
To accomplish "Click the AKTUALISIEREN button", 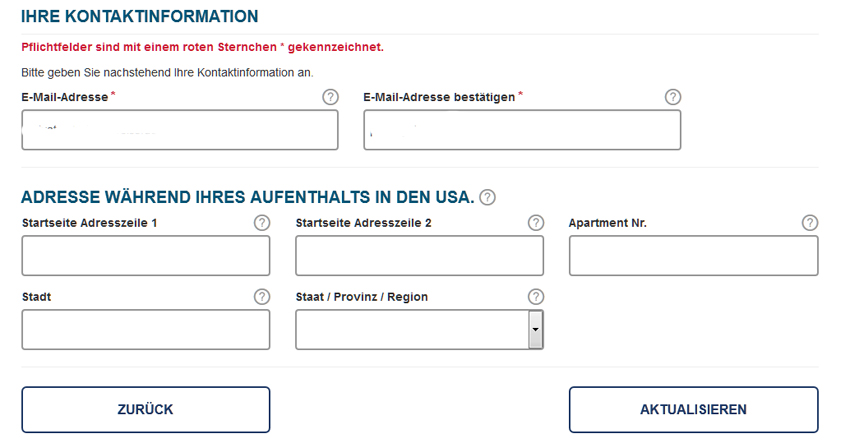I will (693, 409).
